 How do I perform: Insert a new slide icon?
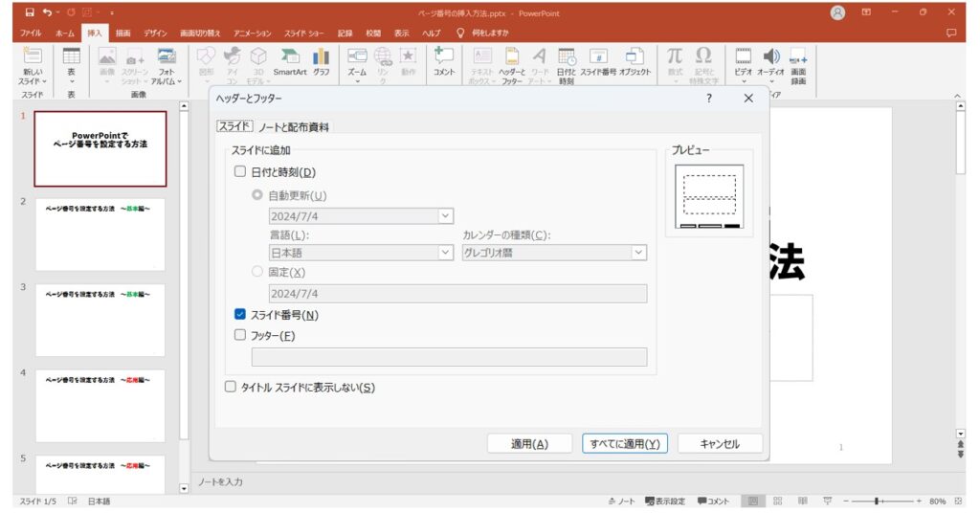[33, 56]
